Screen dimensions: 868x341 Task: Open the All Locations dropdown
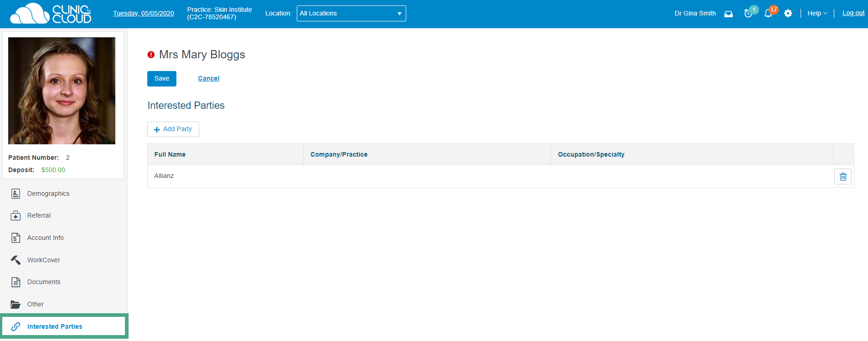click(x=351, y=14)
